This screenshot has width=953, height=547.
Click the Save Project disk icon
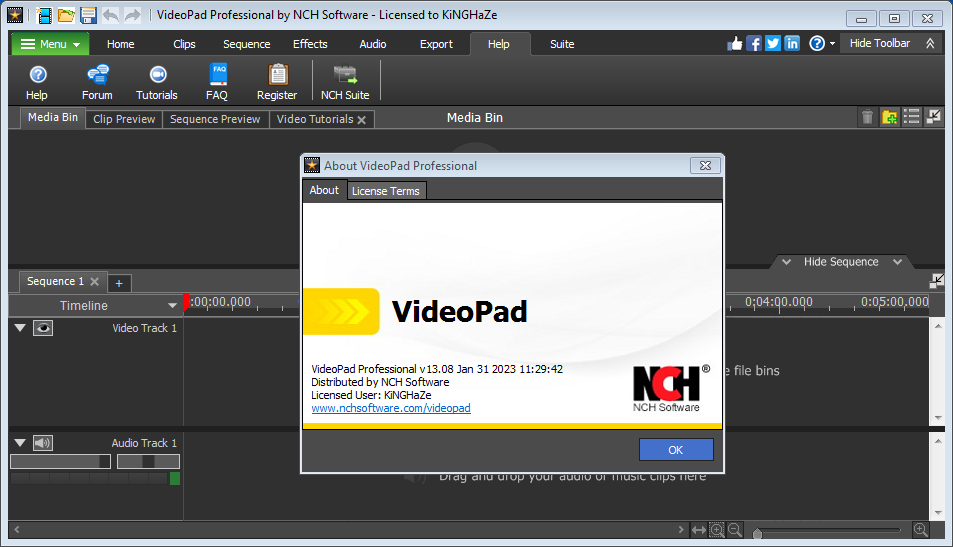pos(88,15)
